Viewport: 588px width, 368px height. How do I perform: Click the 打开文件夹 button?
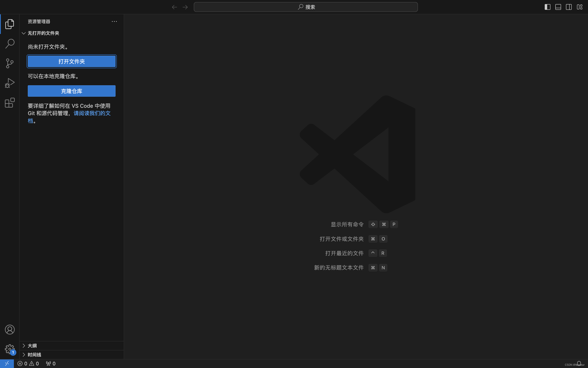tap(72, 61)
